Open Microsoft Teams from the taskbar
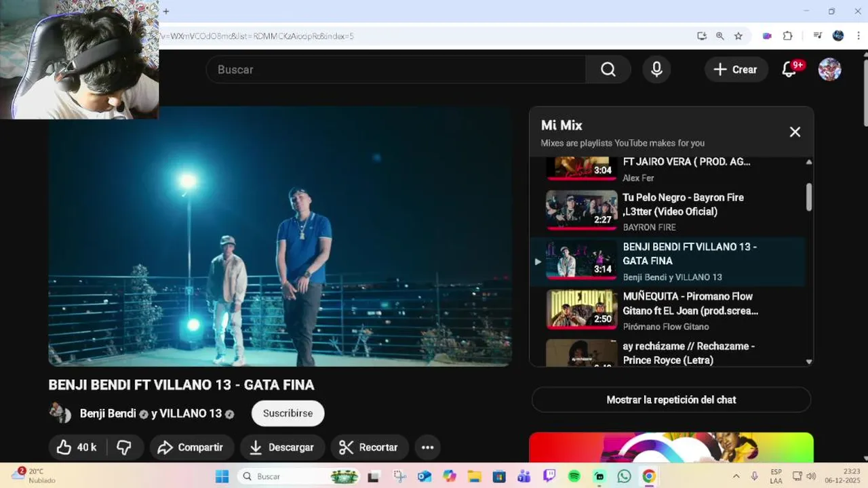This screenshot has height=488, width=868. [524, 476]
